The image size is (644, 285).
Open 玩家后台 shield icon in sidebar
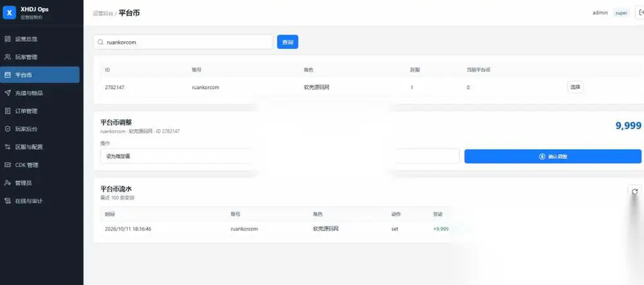click(7, 129)
